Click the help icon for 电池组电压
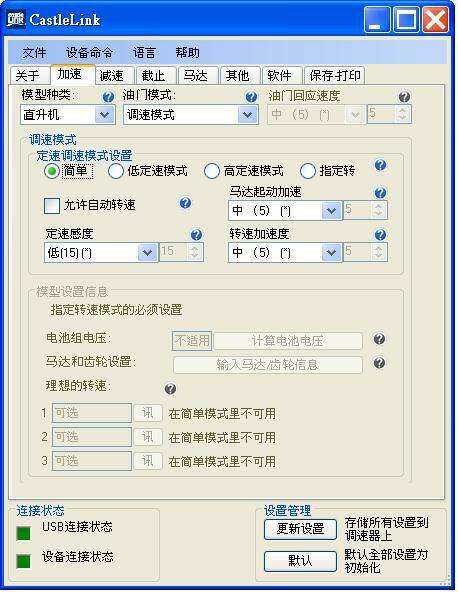Viewport: 458px width, 592px height. click(x=379, y=339)
